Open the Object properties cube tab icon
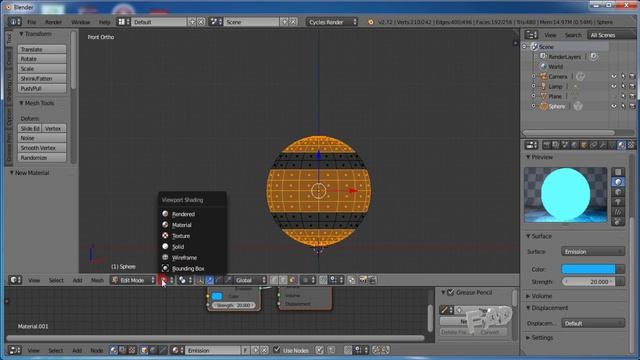This screenshot has width=640, height=360. point(584,145)
